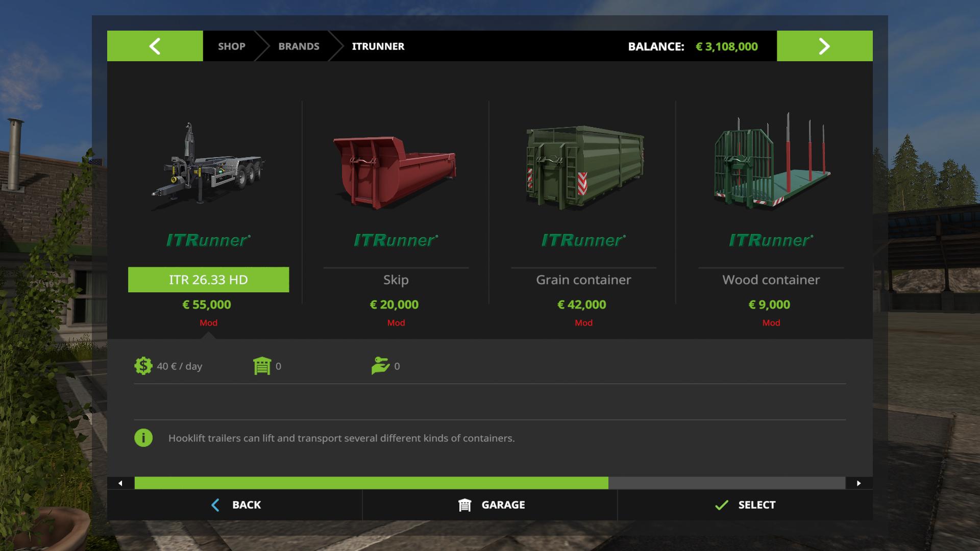Click the scrollbar left arrow

click(x=120, y=483)
